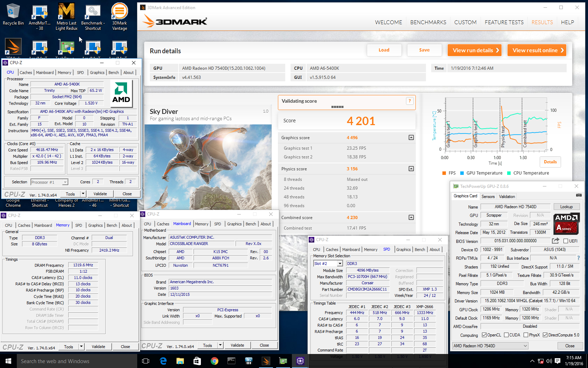588x368 pixels.
Task: Switch to CPU-Z taskbar icon
Action: tap(300, 361)
